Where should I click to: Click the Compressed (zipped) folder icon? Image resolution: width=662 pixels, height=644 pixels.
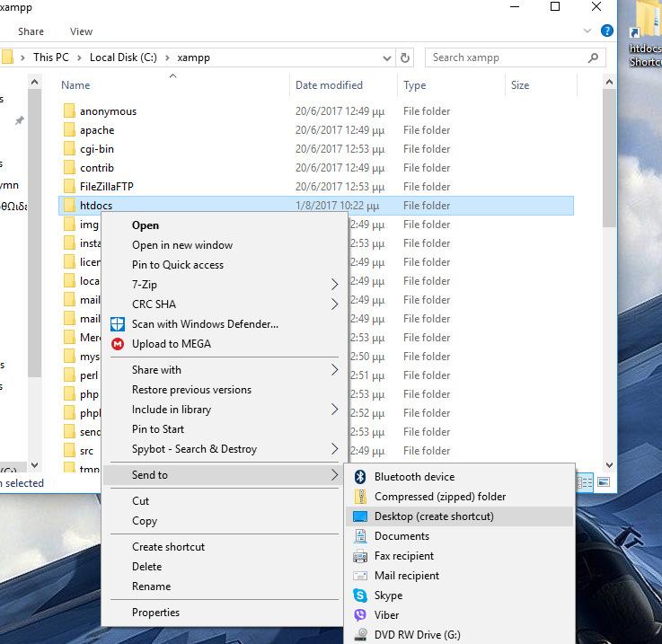360,497
